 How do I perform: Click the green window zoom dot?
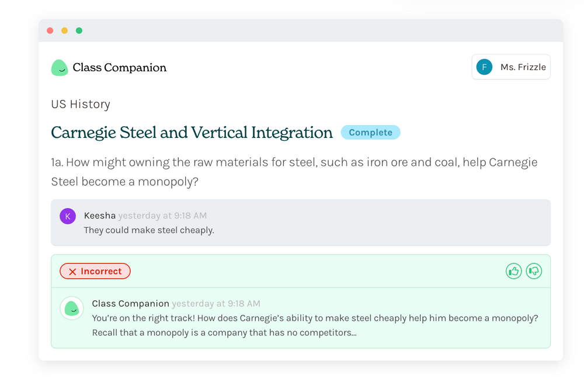coord(79,30)
